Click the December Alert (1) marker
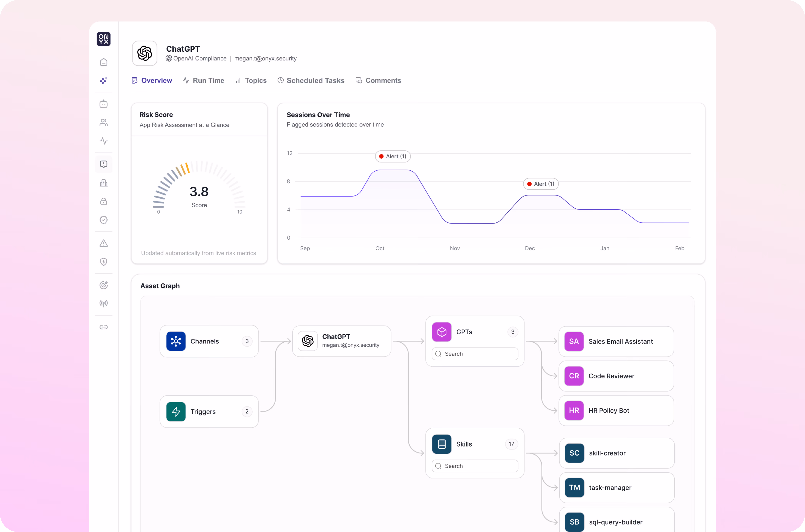This screenshot has width=805, height=532. point(541,184)
